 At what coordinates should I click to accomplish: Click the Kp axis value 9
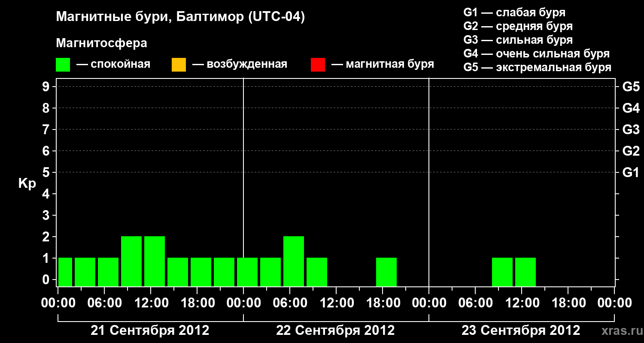coord(47,87)
